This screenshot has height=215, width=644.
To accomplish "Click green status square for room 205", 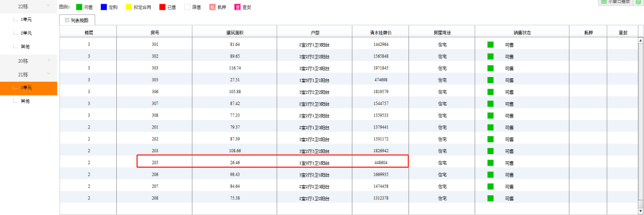I will [x=490, y=163].
